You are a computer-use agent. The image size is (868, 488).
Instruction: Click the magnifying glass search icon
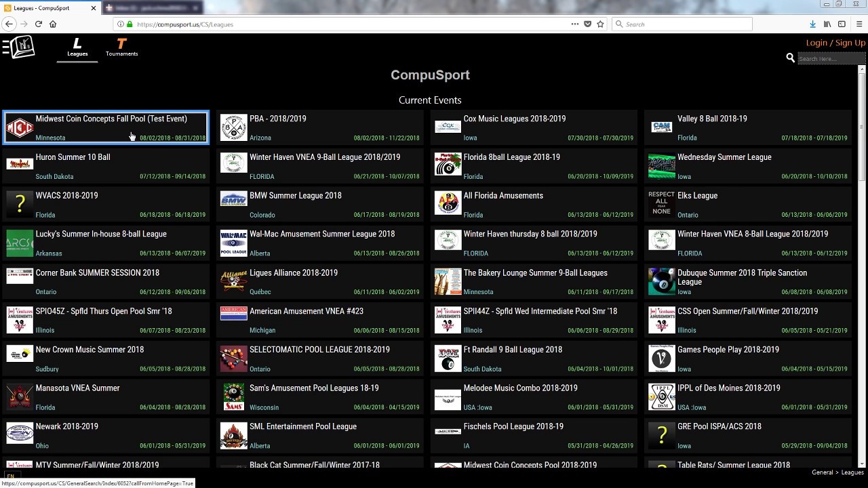click(790, 58)
